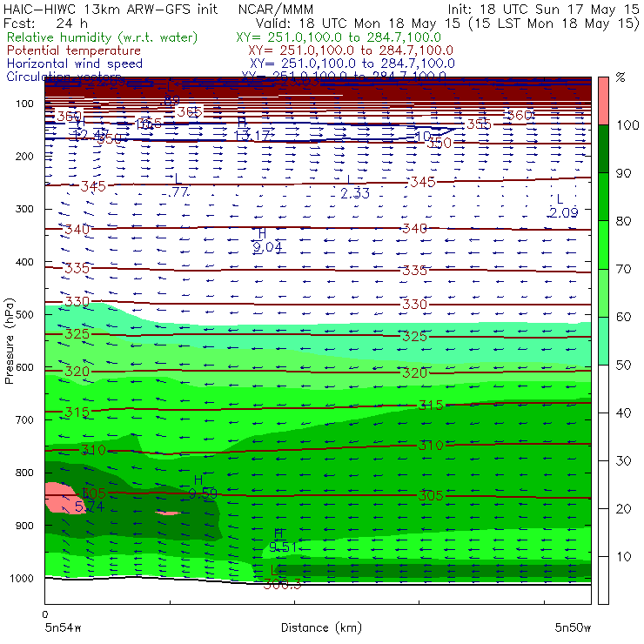Click the colorbar tick label '10'
This screenshot has height=644, width=644.
(623, 556)
